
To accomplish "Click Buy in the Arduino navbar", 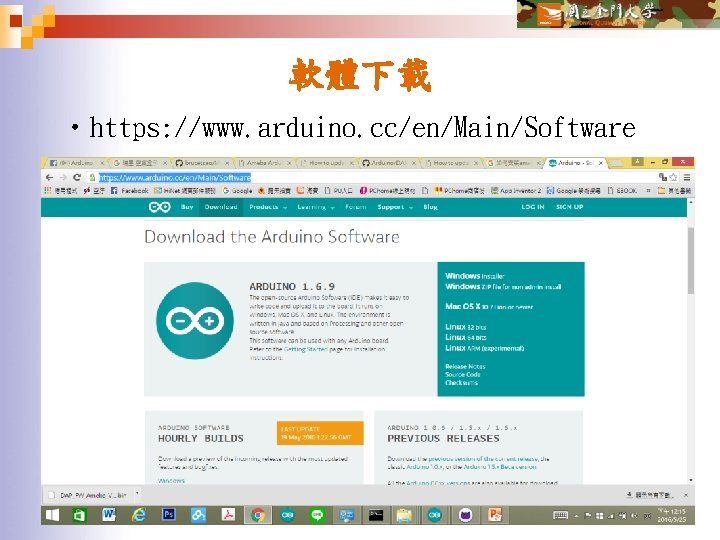I will (x=187, y=207).
